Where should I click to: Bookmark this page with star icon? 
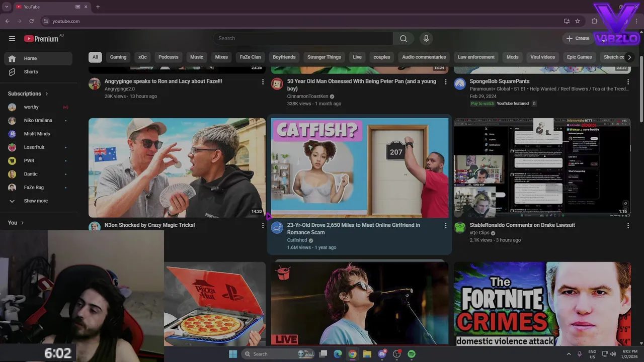pos(578,21)
